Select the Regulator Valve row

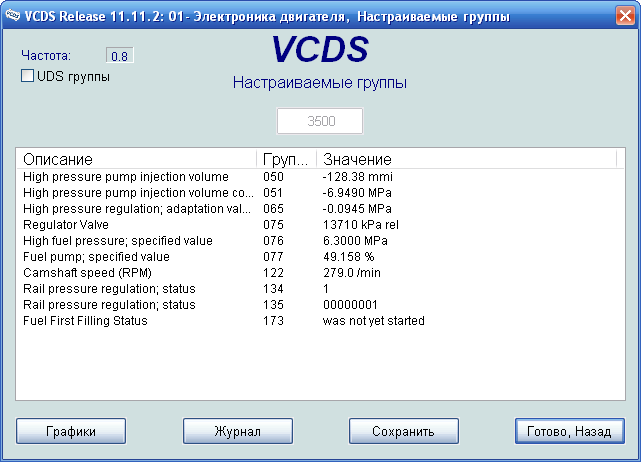point(320,224)
